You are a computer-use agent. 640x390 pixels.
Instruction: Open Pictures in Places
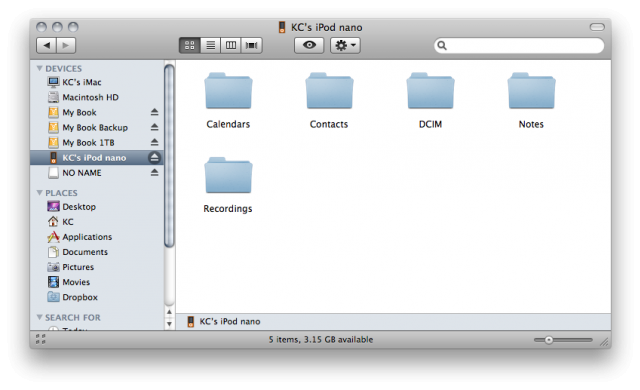coord(97,267)
